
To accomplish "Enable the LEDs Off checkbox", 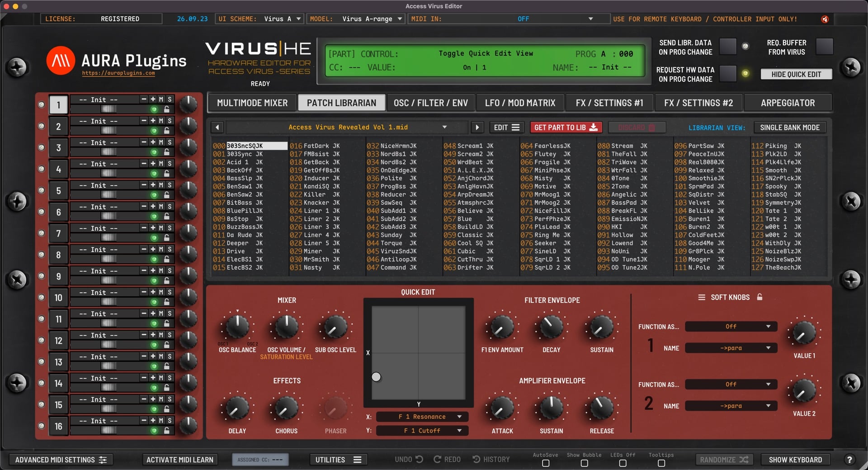I will point(623,463).
